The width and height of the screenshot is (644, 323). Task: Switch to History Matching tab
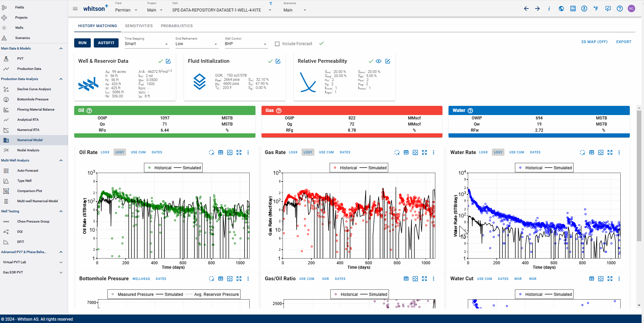coord(98,26)
